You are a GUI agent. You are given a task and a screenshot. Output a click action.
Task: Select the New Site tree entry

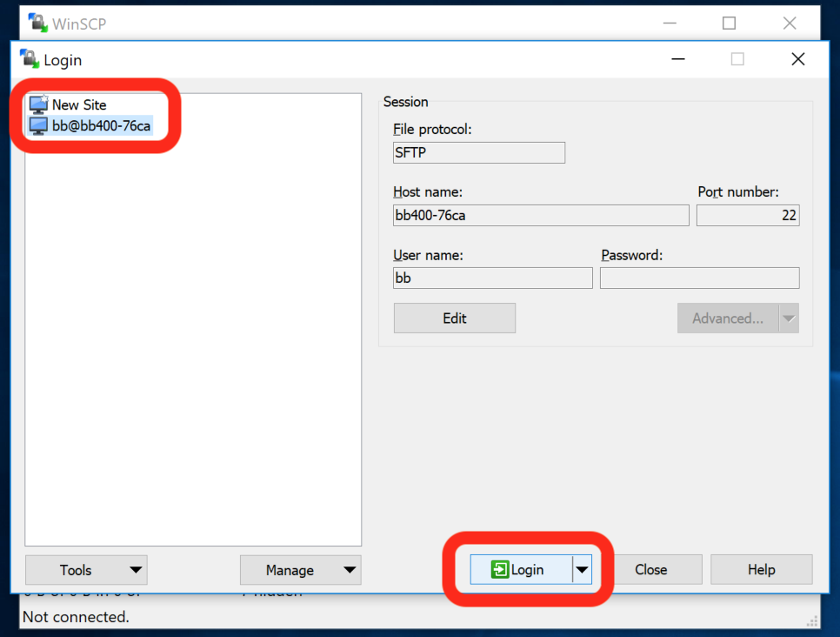click(x=79, y=104)
